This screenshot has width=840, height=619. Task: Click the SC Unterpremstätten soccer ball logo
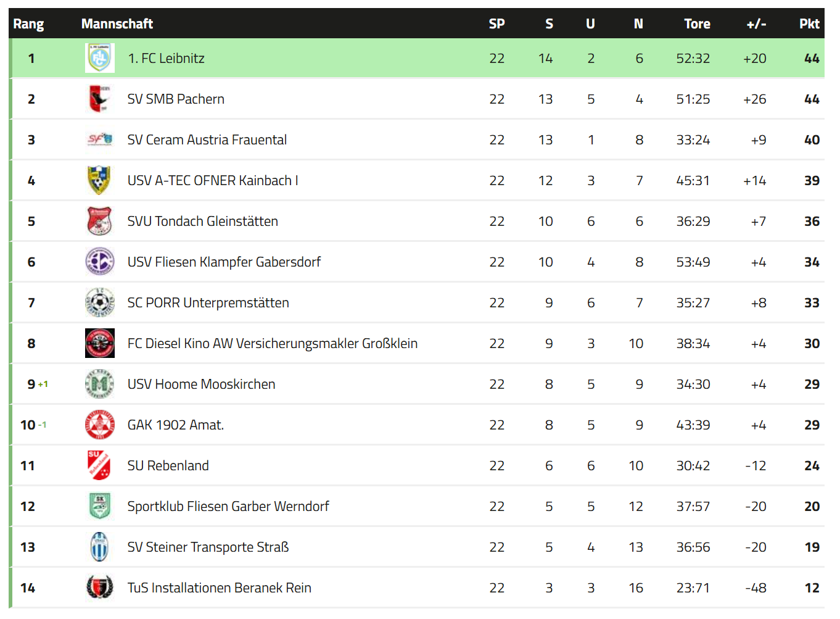tap(100, 302)
